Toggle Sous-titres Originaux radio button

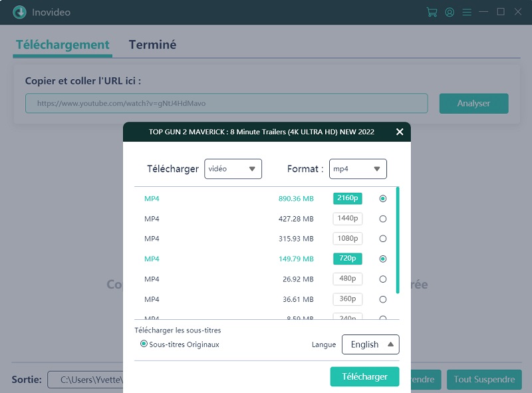(144, 344)
